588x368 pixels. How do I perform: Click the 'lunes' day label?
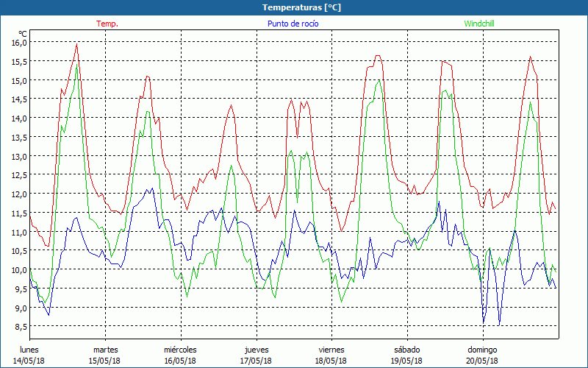(x=29, y=350)
